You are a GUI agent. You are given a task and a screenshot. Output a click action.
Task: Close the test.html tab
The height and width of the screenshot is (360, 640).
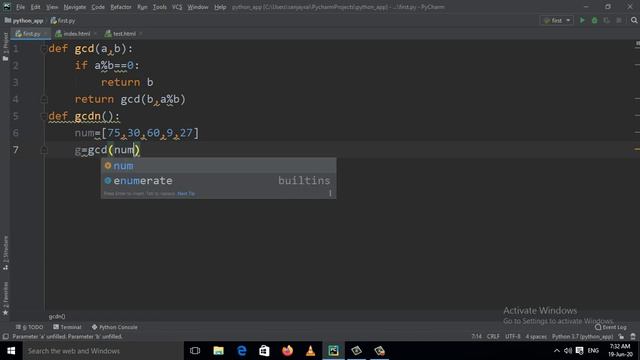click(x=141, y=34)
